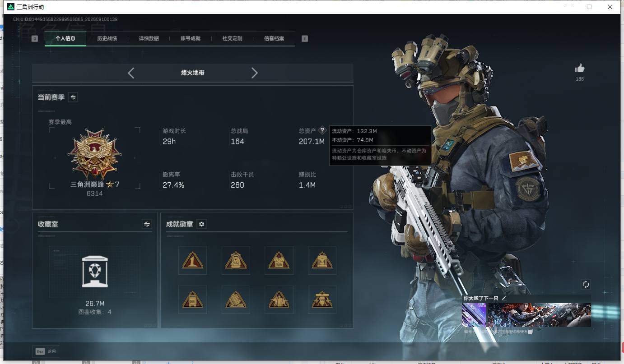624x364 pixels.
Task: Click the 三角洲行动 app logo in title bar
Action: tap(11, 7)
